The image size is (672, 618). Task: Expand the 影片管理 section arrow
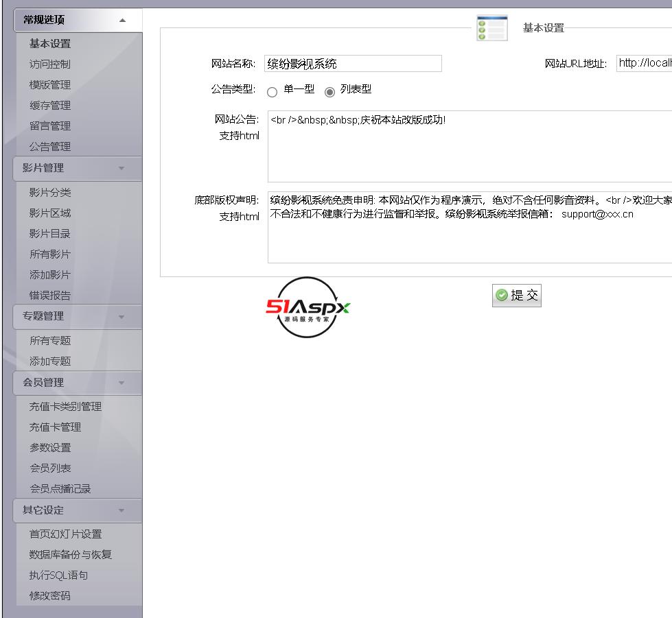click(121, 168)
